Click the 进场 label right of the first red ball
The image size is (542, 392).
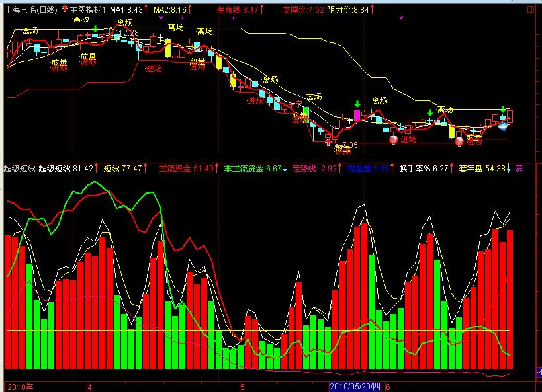[x=408, y=139]
